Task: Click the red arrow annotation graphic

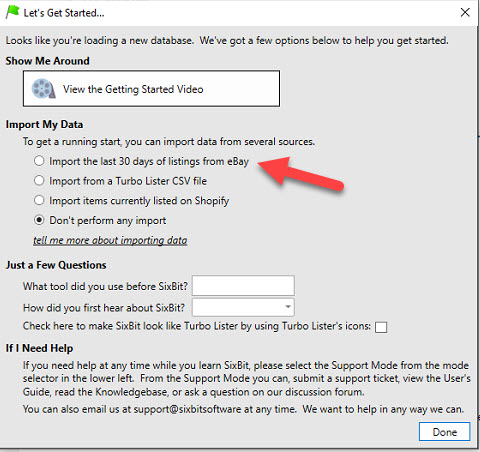Action: click(301, 175)
